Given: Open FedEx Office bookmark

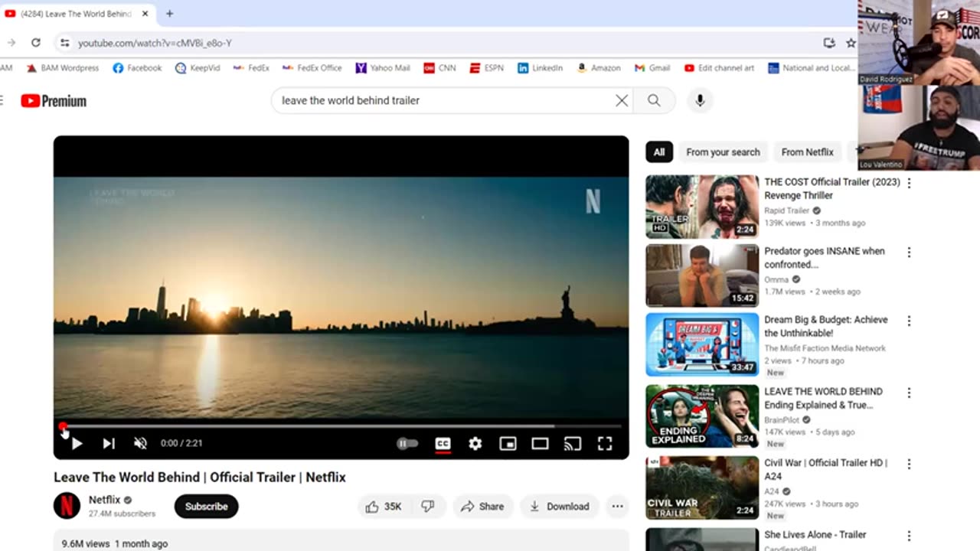Looking at the screenshot, I should [312, 68].
